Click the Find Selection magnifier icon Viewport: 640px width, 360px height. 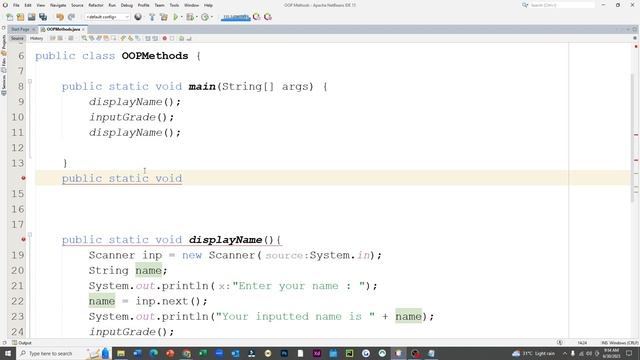coord(84,38)
